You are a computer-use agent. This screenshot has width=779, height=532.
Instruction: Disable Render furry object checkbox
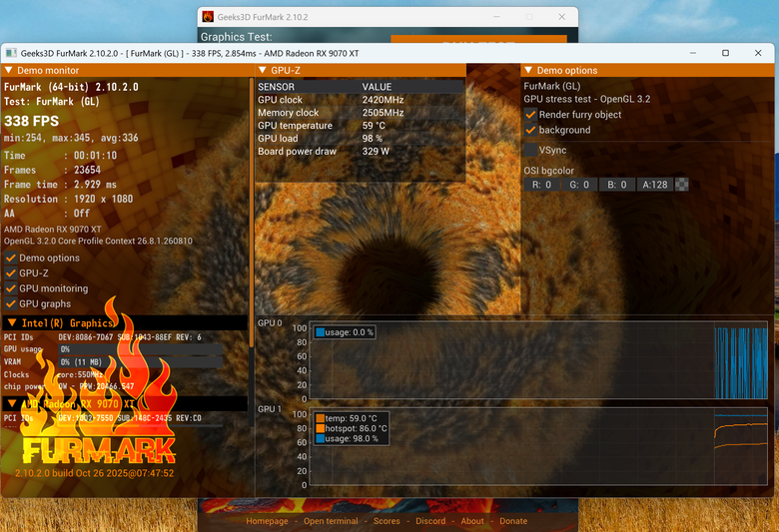(530, 115)
